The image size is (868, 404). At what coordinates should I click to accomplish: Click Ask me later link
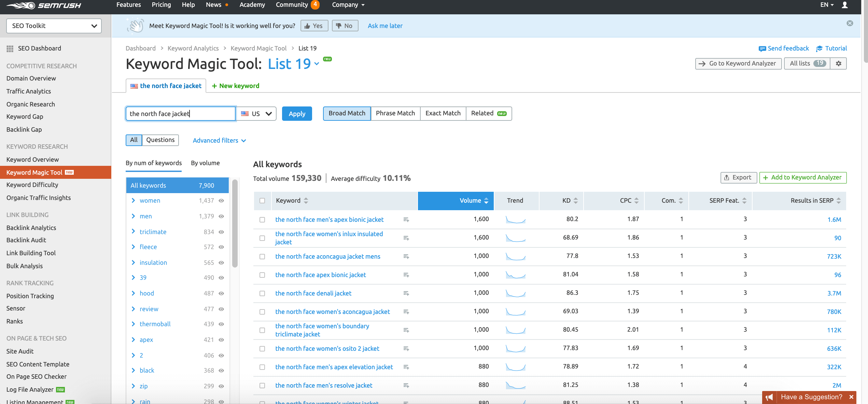point(385,26)
